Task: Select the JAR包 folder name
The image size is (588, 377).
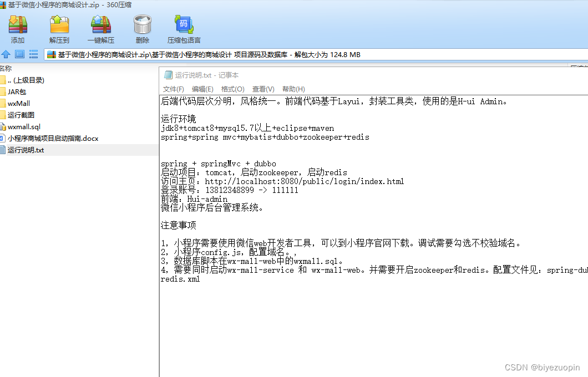Action: click(x=17, y=92)
